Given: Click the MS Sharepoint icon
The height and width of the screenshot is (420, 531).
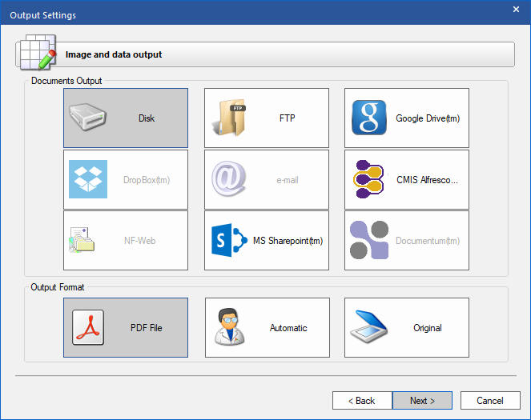Looking at the screenshot, I should (229, 241).
